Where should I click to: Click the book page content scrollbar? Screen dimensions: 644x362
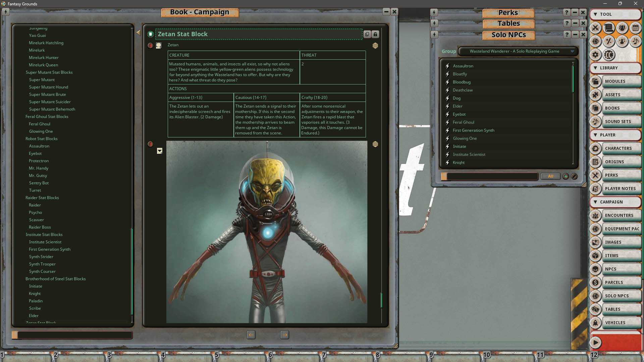[381, 300]
